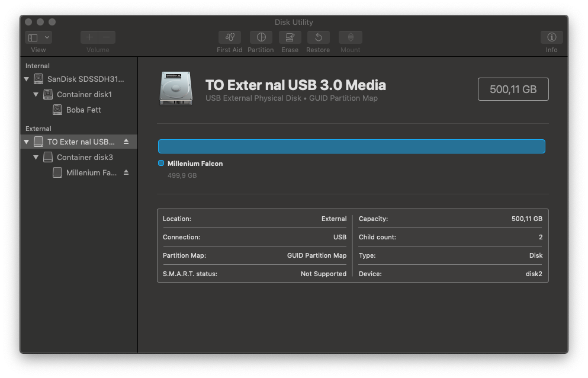Click the Child count value 2

tap(541, 237)
